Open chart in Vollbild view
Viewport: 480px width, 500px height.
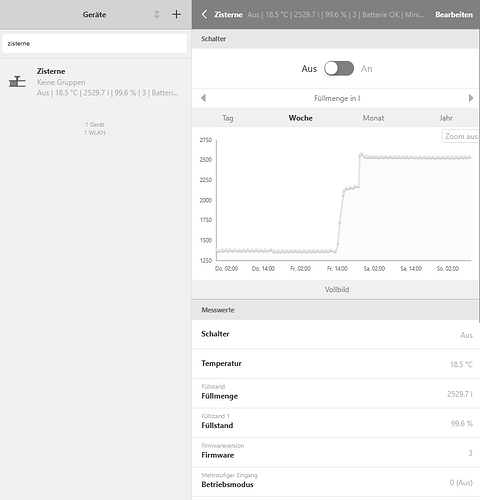337,289
